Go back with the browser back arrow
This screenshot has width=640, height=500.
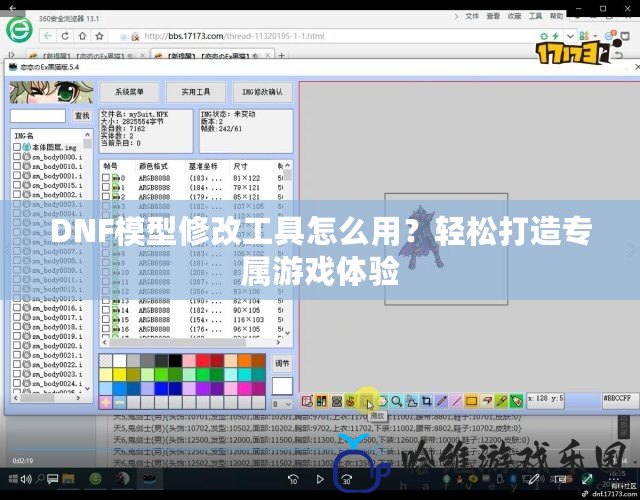48,36
